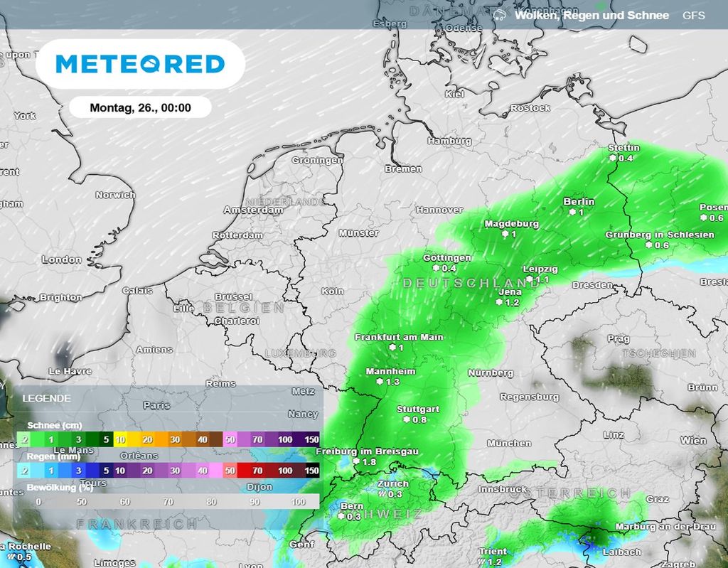Click the LEGENDE panel header

[x=47, y=398]
